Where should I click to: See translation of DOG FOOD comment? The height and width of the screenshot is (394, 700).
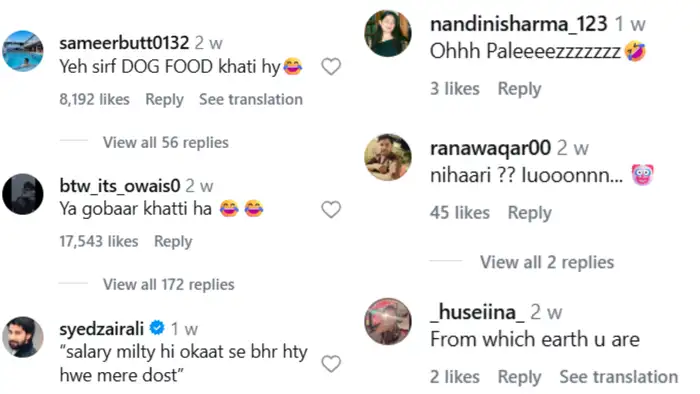click(x=251, y=99)
